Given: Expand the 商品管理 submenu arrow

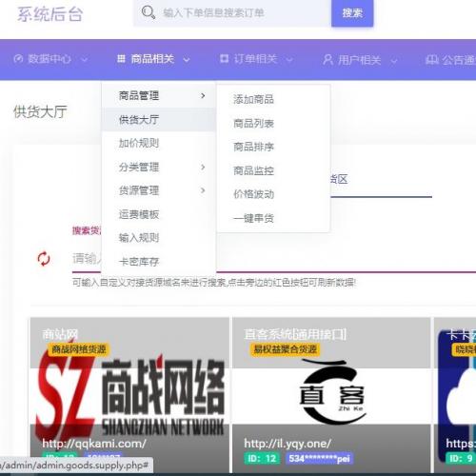Looking at the screenshot, I should [203, 95].
